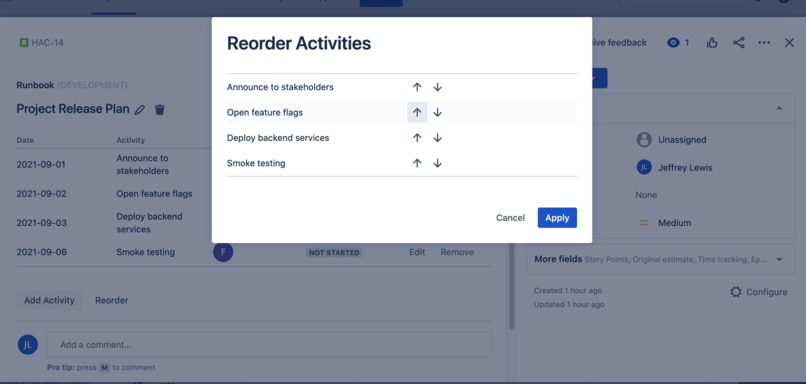Edit the Smoke testing activity
This screenshot has width=806, height=384.
(417, 252)
